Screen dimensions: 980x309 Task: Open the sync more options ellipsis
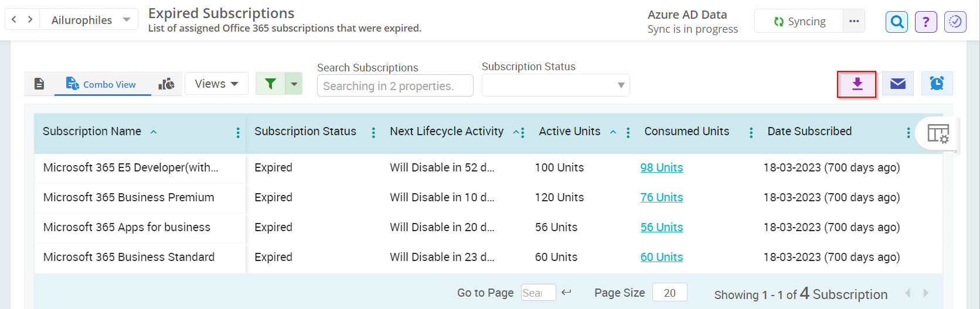(x=854, y=22)
